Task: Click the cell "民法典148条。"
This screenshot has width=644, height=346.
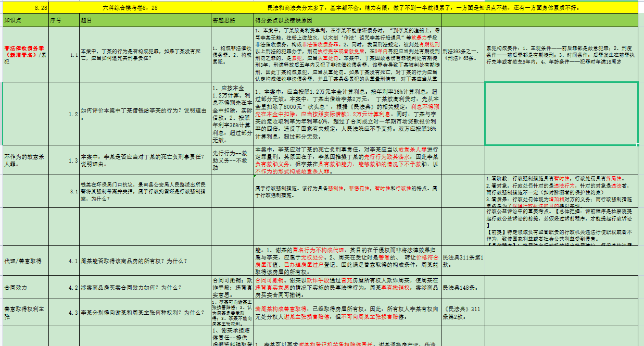Action: [x=463, y=288]
